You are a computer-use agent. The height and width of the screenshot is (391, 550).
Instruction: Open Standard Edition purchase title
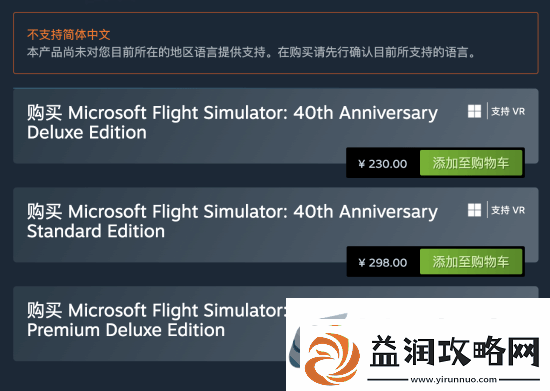[x=232, y=221]
